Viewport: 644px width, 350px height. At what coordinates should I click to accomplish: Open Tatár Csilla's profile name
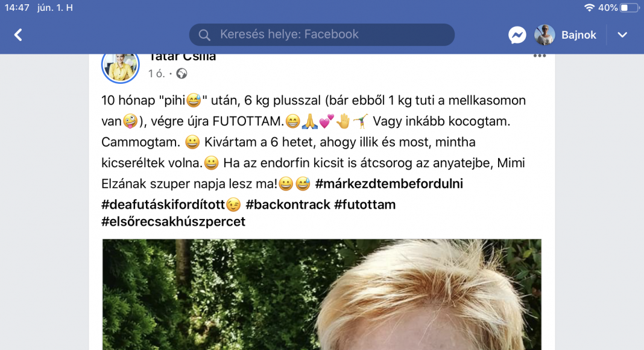point(182,56)
